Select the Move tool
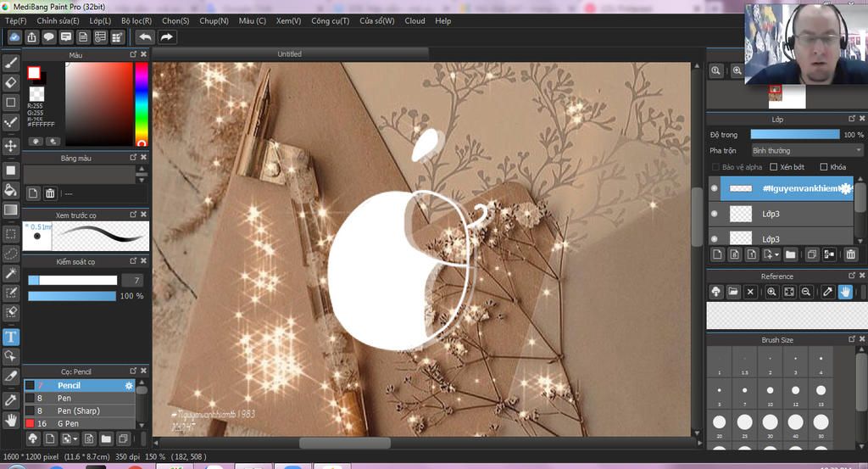 click(10, 146)
